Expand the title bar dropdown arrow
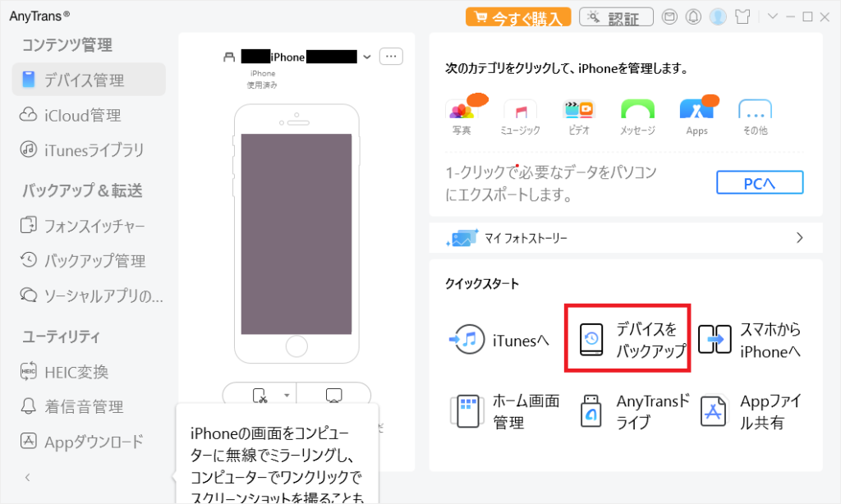Viewport: 841px width, 504px height. click(x=772, y=16)
